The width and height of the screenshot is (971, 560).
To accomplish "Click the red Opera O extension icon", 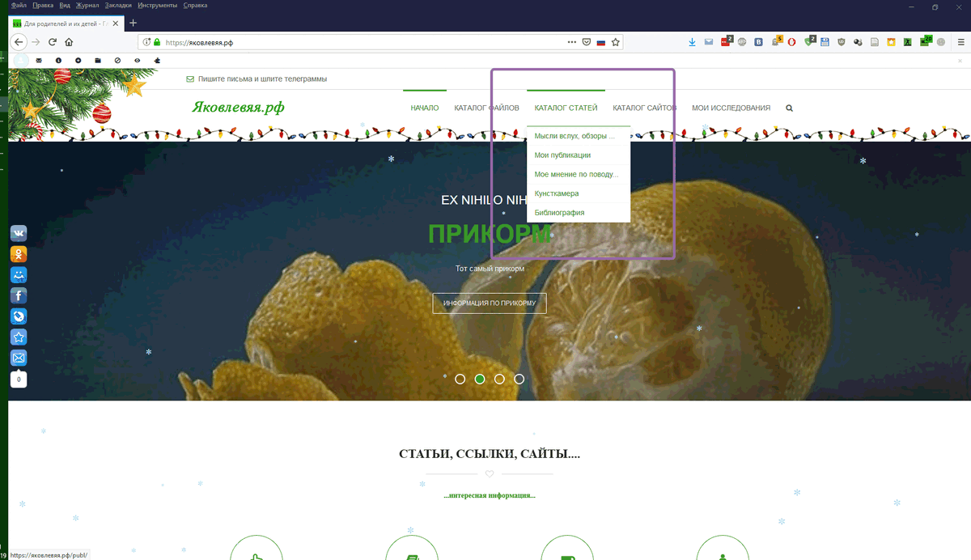I will 791,42.
